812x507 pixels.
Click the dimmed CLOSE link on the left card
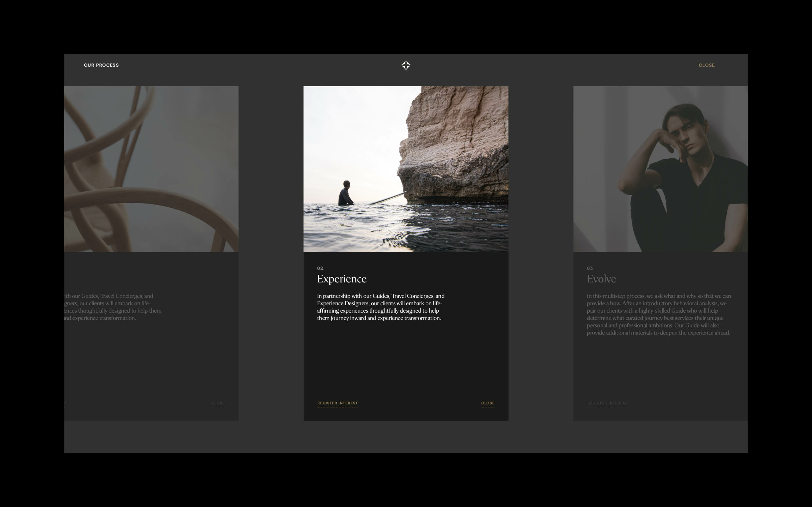(x=218, y=403)
